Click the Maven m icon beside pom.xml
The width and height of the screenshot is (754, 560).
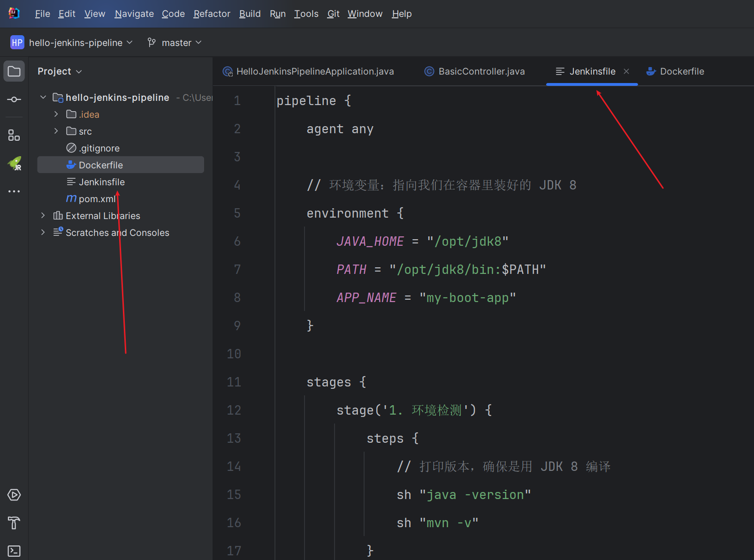(71, 199)
